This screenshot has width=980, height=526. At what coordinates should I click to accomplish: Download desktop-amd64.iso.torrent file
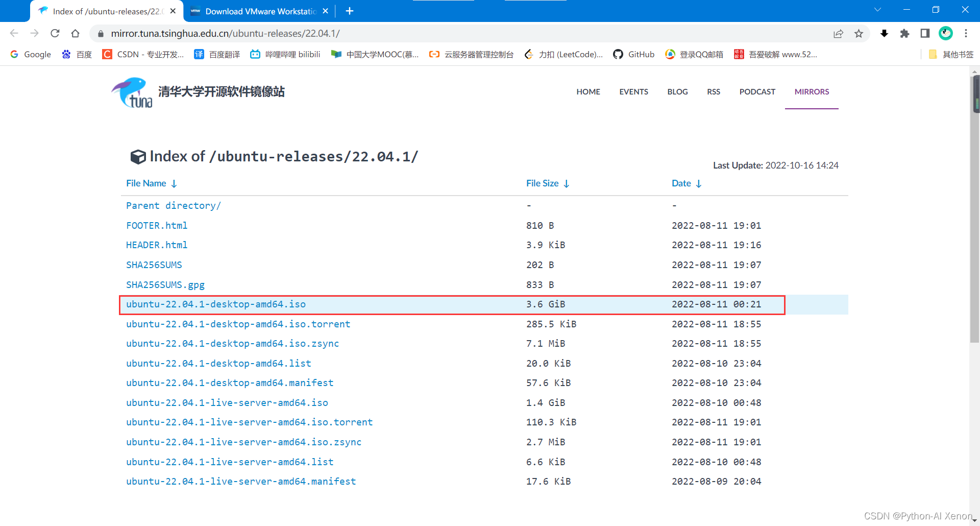point(238,324)
